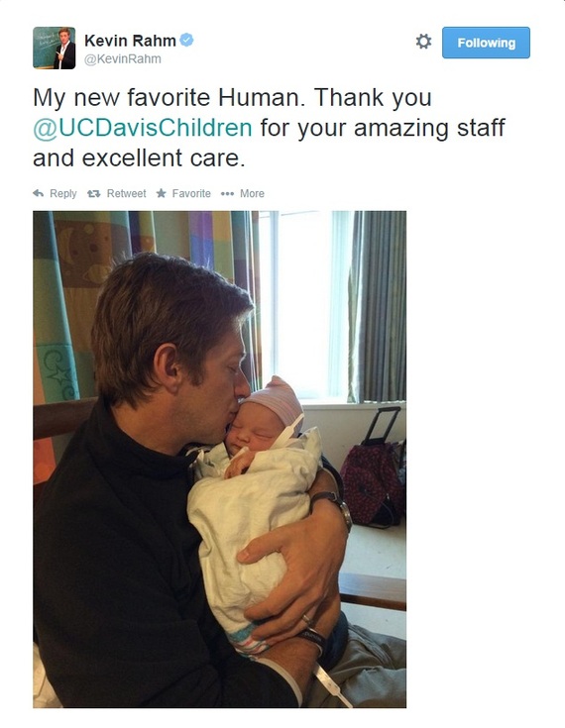This screenshot has height=728, width=565.
Task: Click the blue verified badge
Action: 186,41
